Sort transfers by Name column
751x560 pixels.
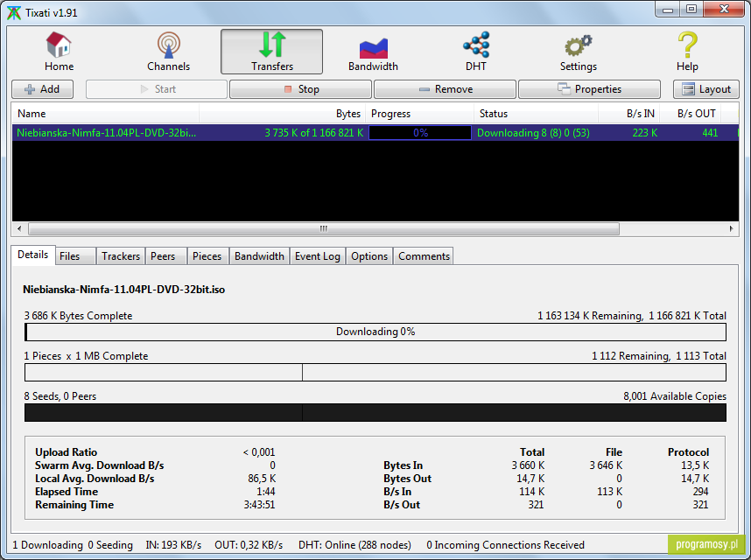pyautogui.click(x=105, y=114)
